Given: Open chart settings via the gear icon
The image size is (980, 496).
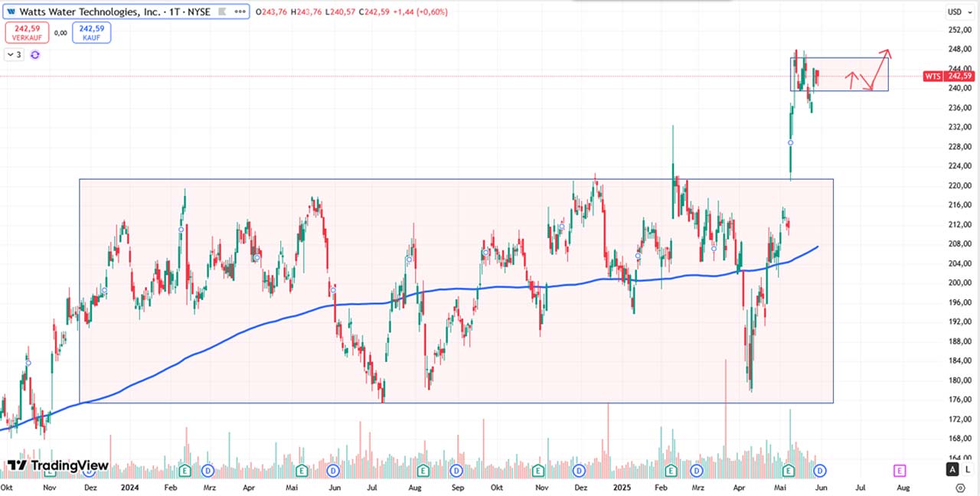Looking at the screenshot, I should click(x=960, y=488).
